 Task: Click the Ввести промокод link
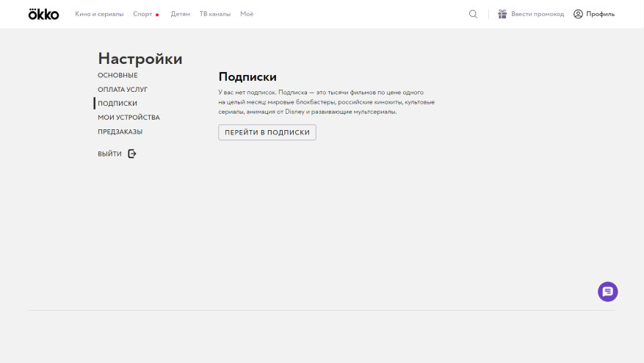pos(538,14)
